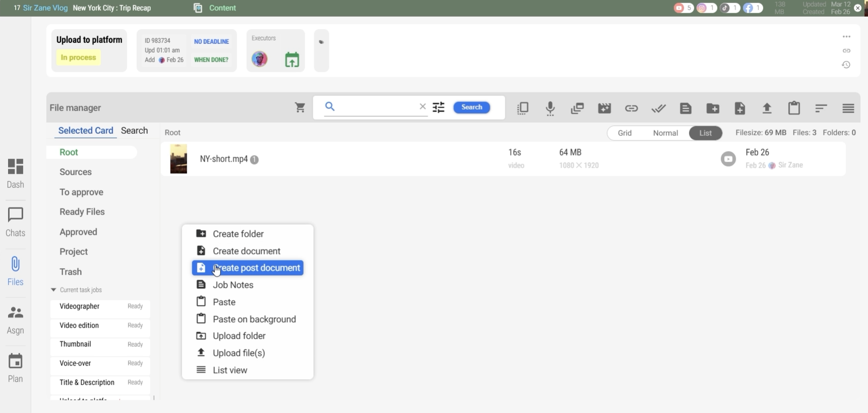Viewport: 868px width, 413px height.
Task: Open the three-dots more options menu
Action: tap(846, 37)
